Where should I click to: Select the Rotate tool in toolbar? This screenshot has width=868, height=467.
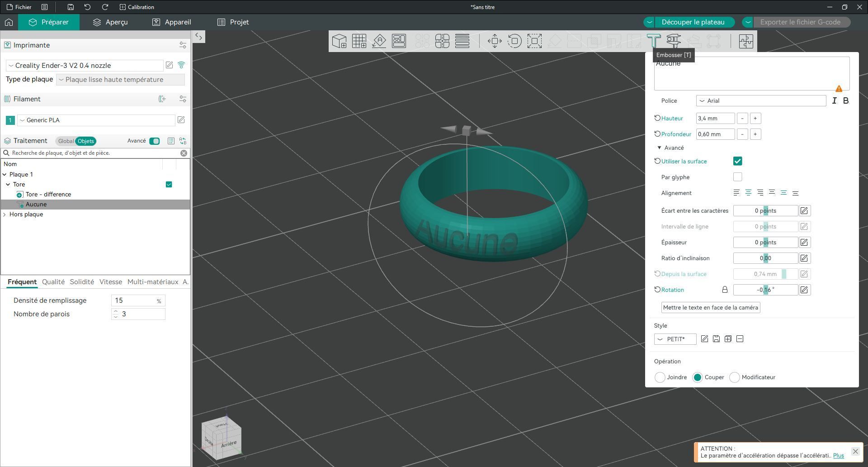(x=514, y=41)
